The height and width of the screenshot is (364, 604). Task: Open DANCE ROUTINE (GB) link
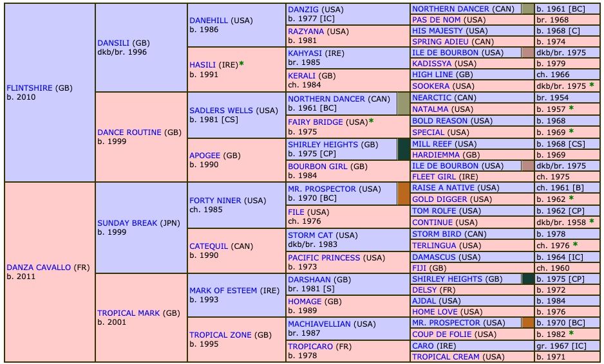129,132
